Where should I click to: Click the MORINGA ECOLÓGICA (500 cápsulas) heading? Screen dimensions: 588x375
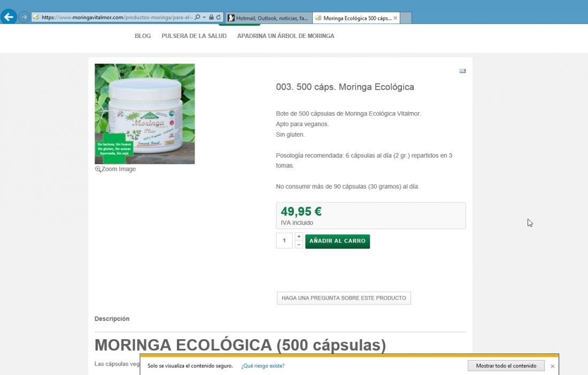tap(240, 345)
